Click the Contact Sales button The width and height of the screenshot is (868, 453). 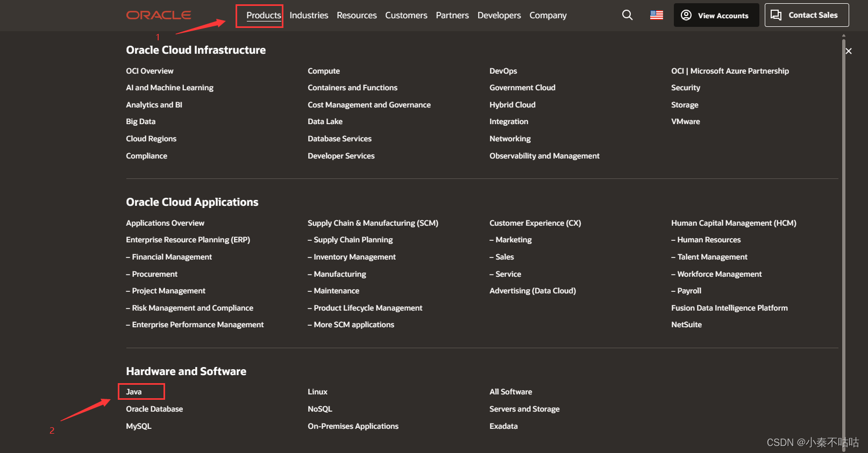pos(807,15)
